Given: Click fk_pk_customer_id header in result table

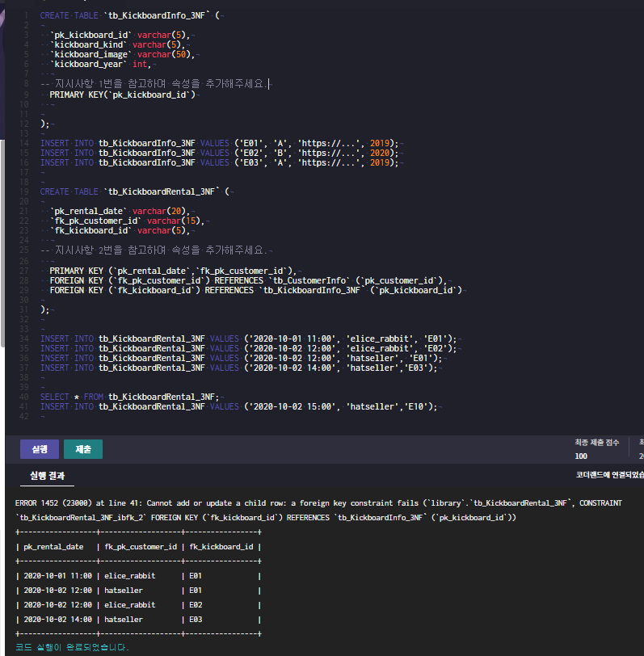Looking at the screenshot, I should [x=141, y=547].
